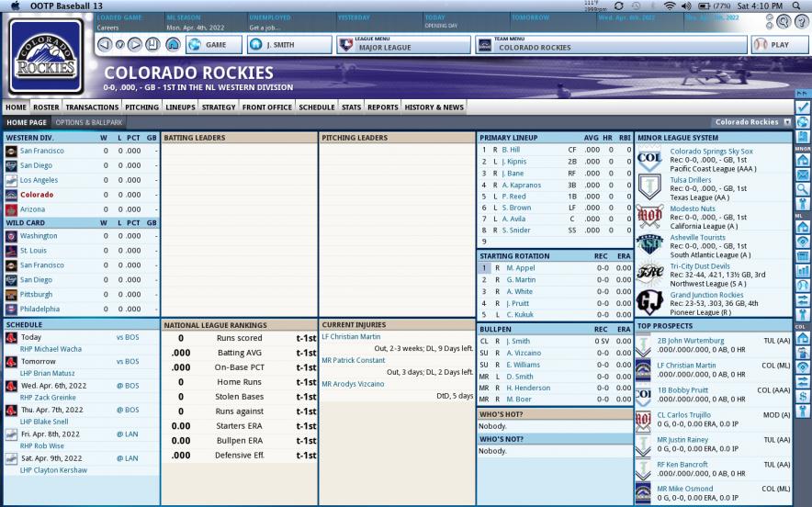Screen dimensions: 812x507
Task: Open Colorado Springs Sky Sox minor league team
Action: point(712,152)
